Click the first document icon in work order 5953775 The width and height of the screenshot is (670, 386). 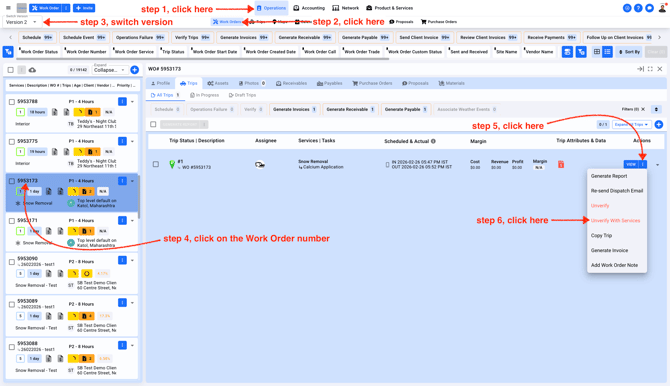click(x=55, y=152)
